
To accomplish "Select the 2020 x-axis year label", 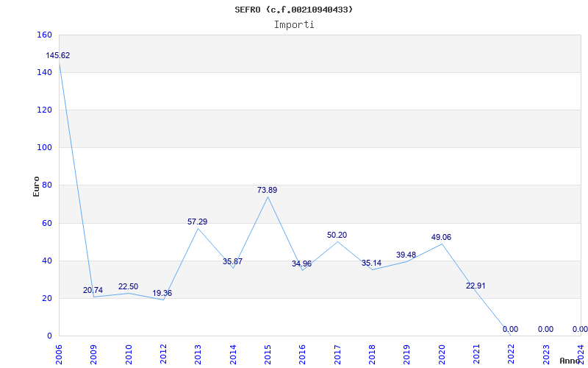I will click(442, 354).
